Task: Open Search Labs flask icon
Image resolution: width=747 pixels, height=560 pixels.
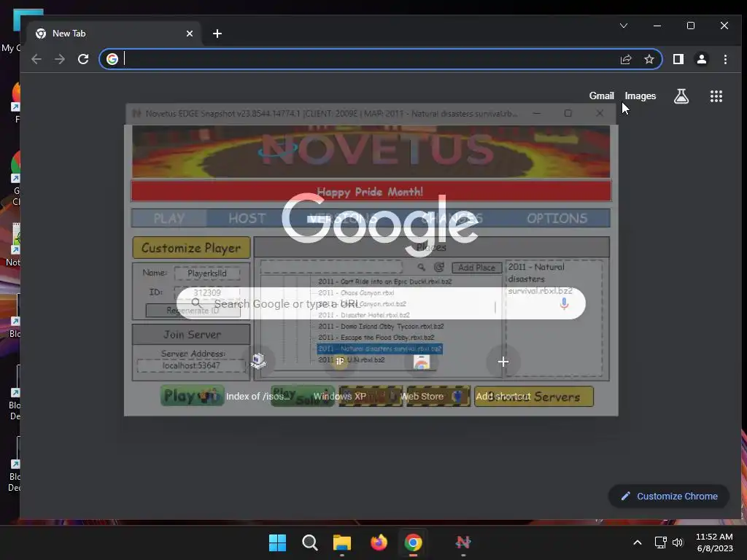Action: pyautogui.click(x=681, y=96)
